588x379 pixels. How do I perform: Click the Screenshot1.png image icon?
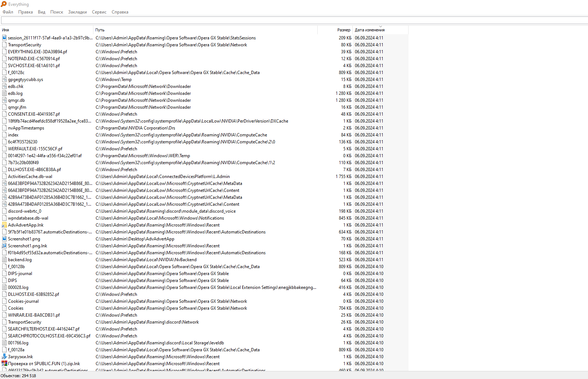click(4, 239)
